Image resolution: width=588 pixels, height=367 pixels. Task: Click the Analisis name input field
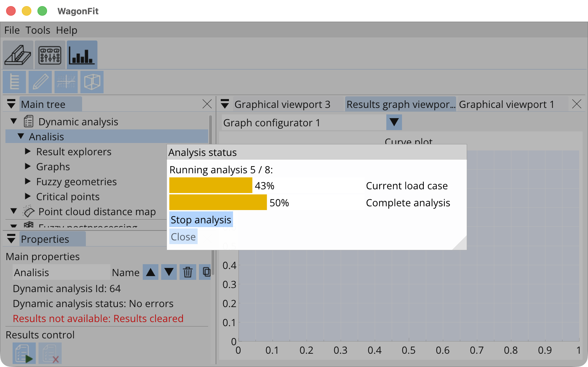coord(61,272)
